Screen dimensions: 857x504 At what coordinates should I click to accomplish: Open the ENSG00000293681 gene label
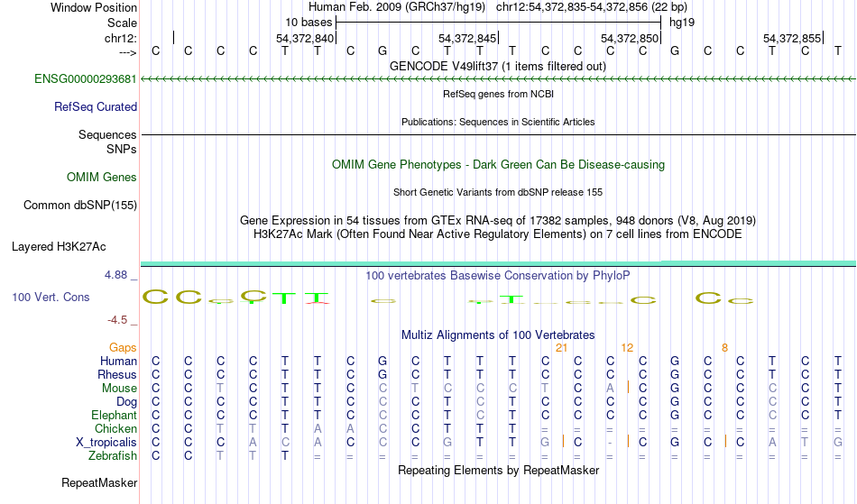[x=86, y=78]
